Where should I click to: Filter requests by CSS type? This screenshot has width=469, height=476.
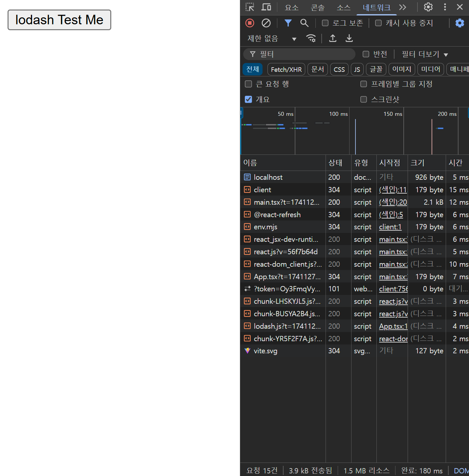[339, 70]
